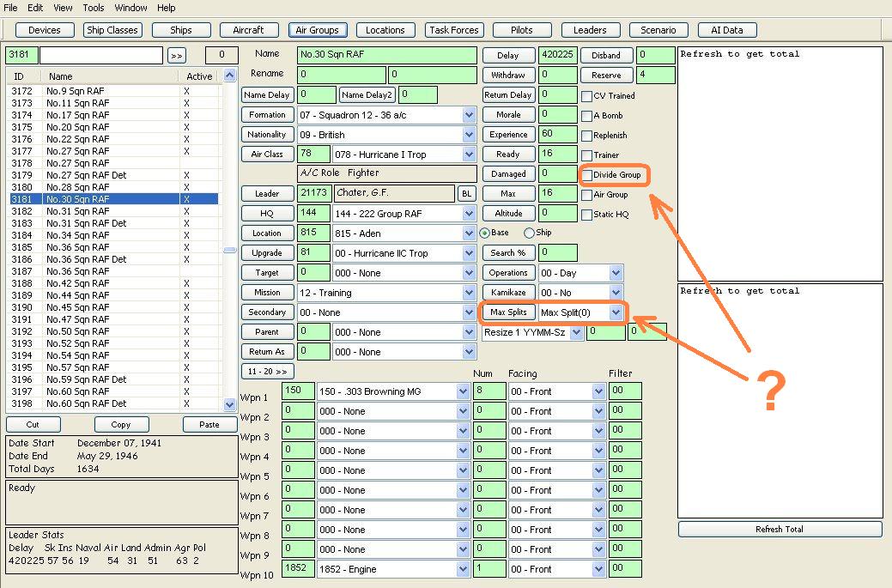
Task: Select the Base radio button
Action: tap(485, 233)
